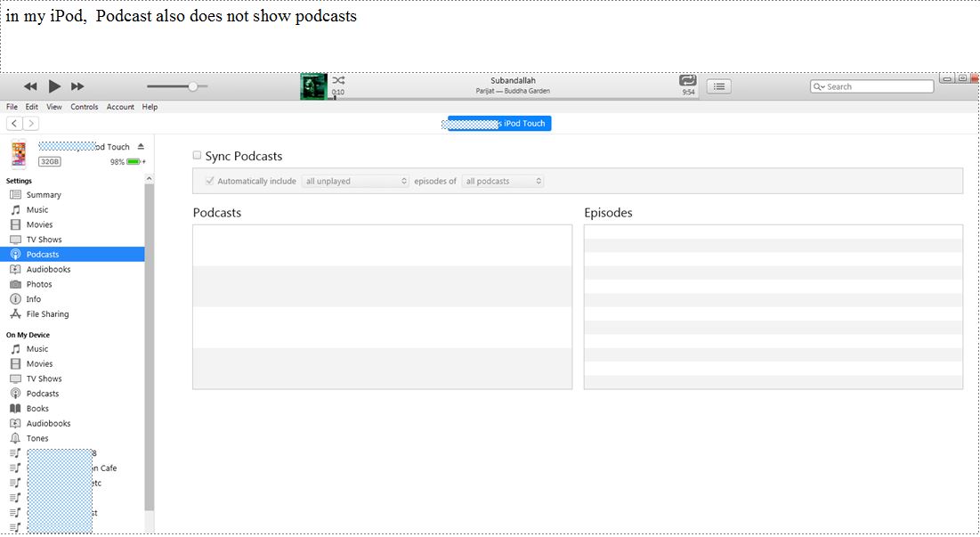The height and width of the screenshot is (537, 980).
Task: Click the Movies icon under Settings
Action: 16,225
